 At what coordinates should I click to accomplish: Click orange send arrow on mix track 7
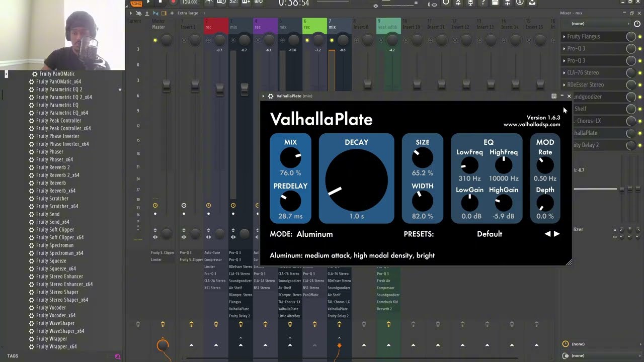pos(339,345)
